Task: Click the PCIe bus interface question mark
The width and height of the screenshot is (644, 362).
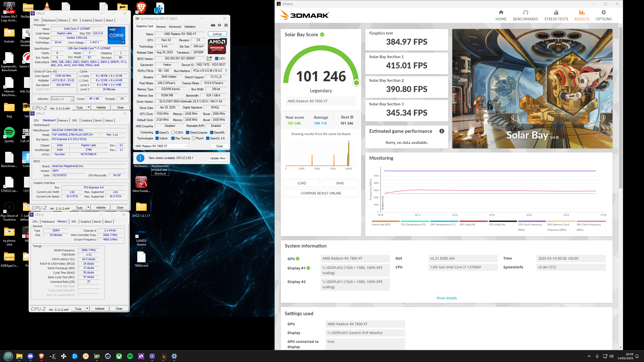Action: (226, 71)
